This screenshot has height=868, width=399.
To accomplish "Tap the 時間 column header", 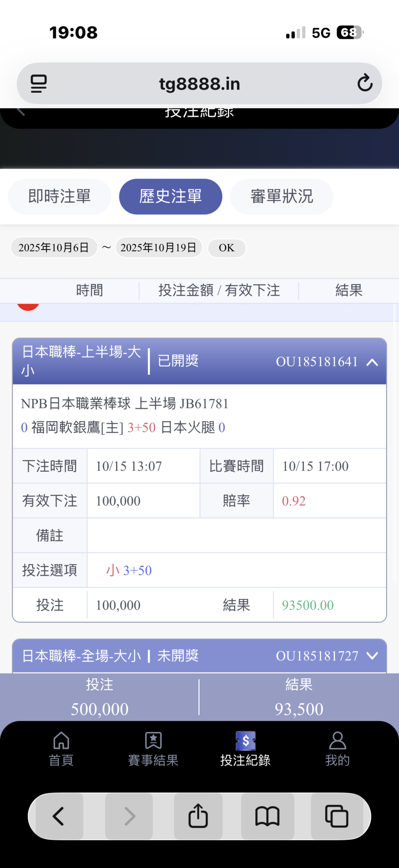I will click(89, 291).
